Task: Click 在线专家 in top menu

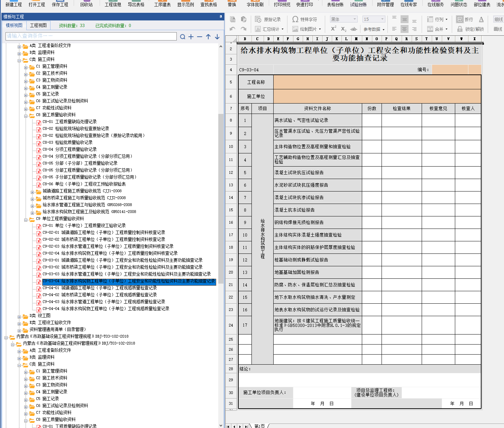Action: click(x=409, y=5)
